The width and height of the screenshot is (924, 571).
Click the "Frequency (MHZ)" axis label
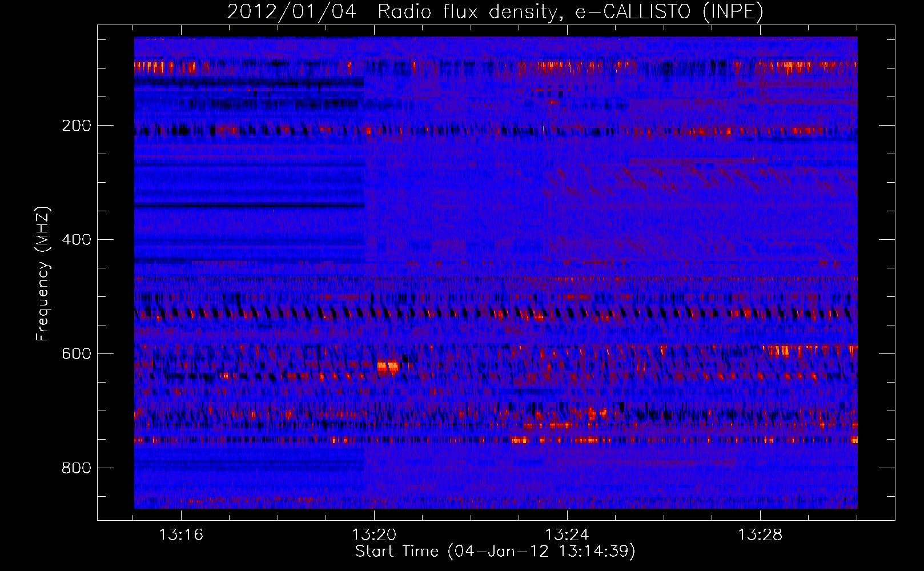tap(42, 274)
